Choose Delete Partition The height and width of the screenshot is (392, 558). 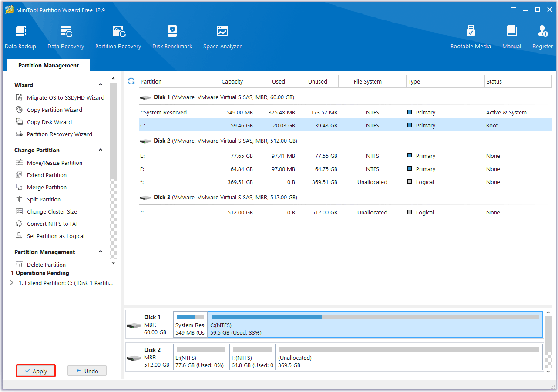click(x=40, y=265)
